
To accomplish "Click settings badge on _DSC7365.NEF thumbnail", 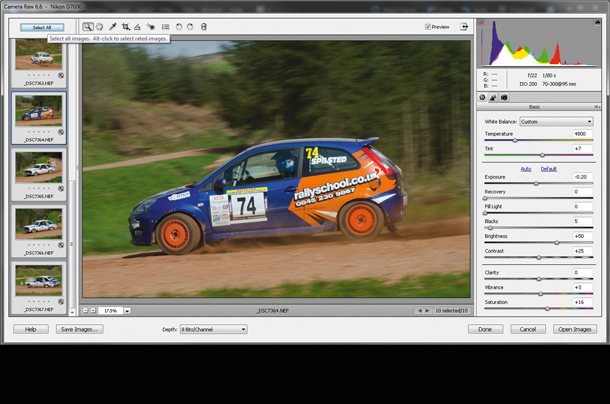I will [61, 188].
